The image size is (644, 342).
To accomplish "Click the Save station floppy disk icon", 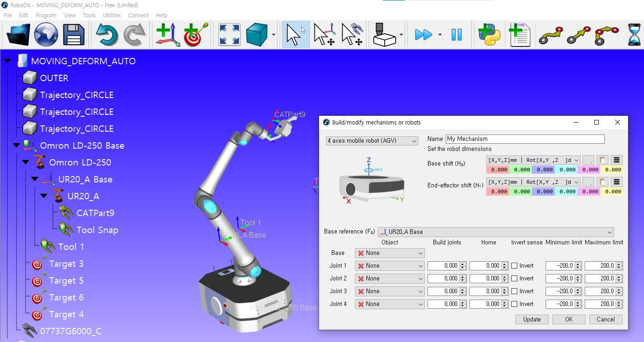I will pos(74,34).
